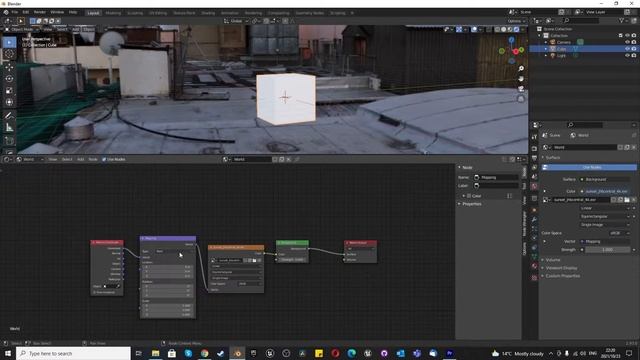Select the Transform tool in viewport toolbar
640x360 pixels.
click(x=9, y=102)
